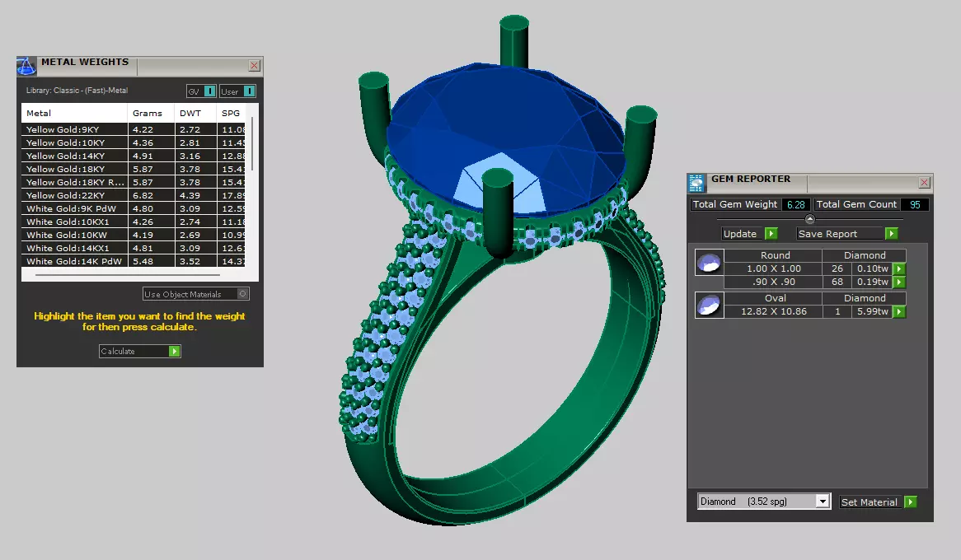Click green arrow beside Set Material
This screenshot has width=961, height=560.
click(911, 502)
